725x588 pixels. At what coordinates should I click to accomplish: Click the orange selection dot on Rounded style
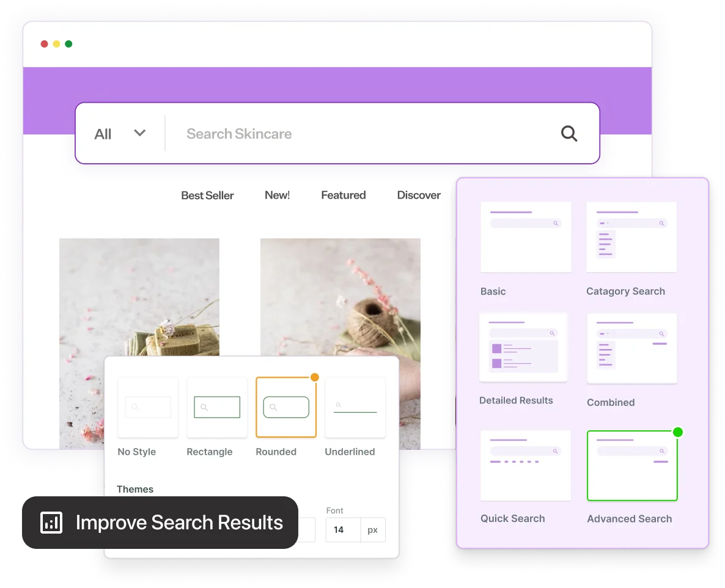point(315,378)
